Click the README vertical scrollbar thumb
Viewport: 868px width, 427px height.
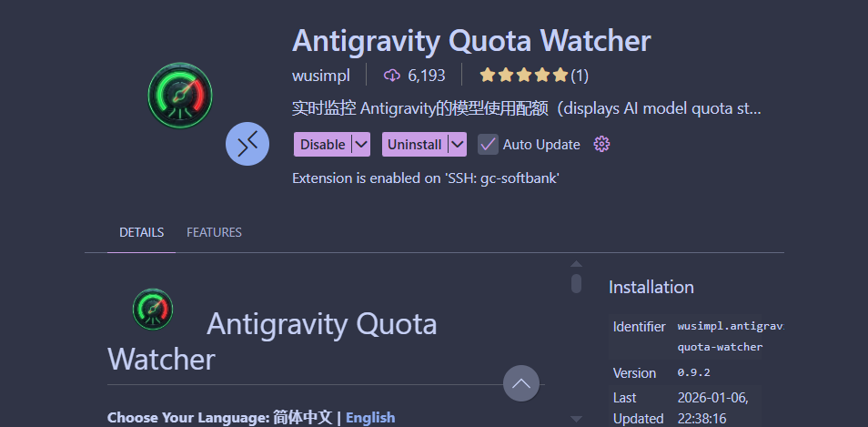click(x=576, y=284)
